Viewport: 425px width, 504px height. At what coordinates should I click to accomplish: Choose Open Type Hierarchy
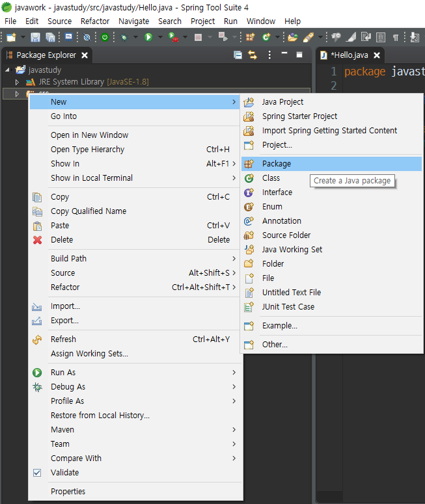coord(135,150)
